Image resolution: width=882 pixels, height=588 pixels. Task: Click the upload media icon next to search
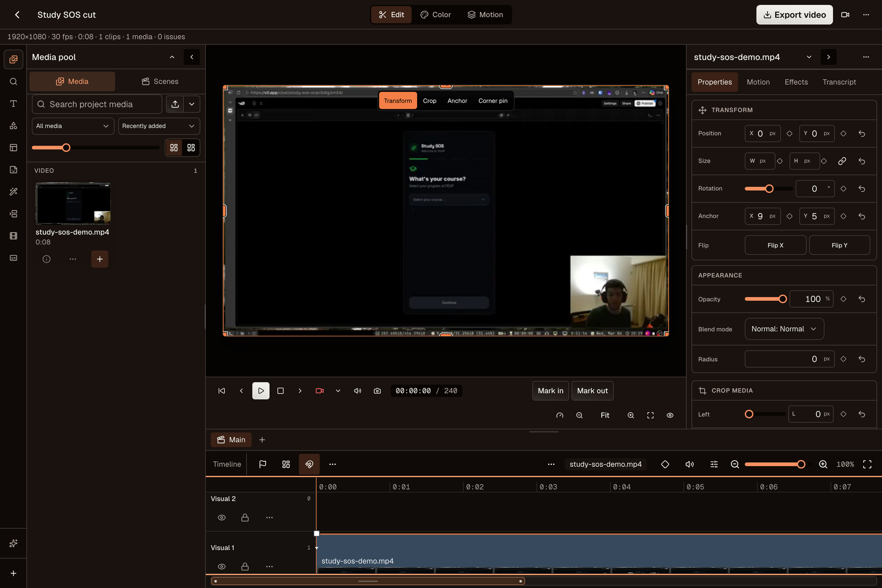click(175, 104)
